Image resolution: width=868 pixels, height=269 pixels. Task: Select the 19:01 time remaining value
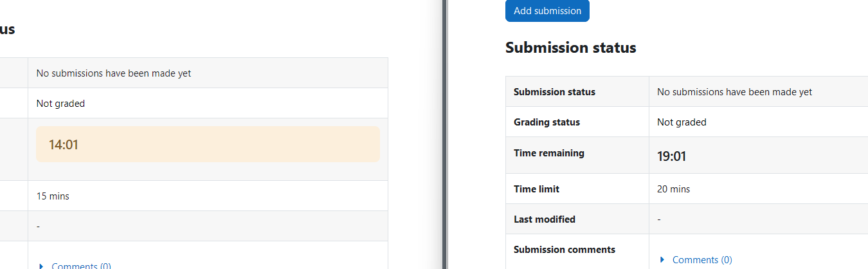671,156
